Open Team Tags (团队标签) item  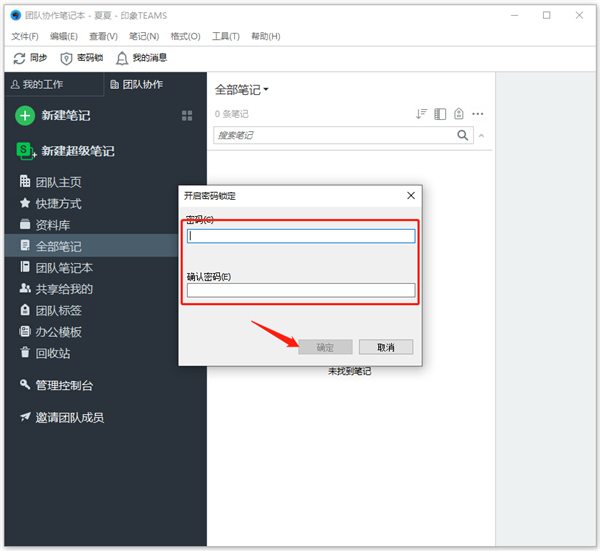tap(51, 310)
